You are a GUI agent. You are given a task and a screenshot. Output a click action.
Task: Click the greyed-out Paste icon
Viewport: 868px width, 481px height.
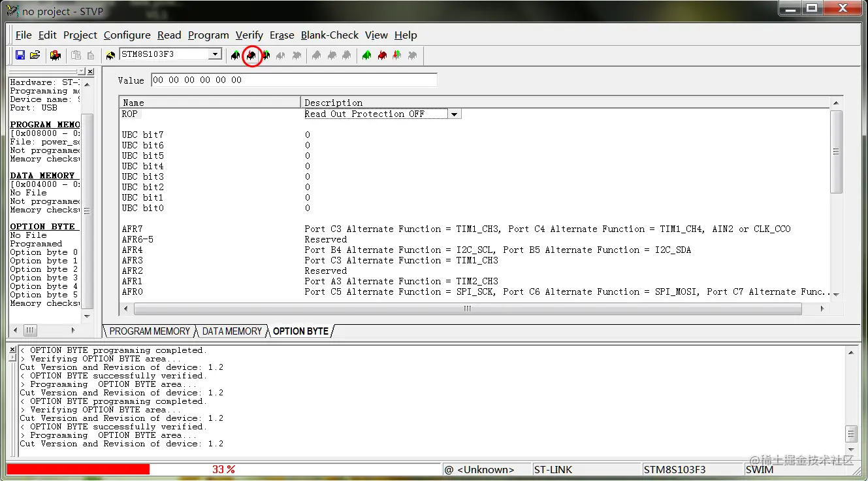pos(91,56)
